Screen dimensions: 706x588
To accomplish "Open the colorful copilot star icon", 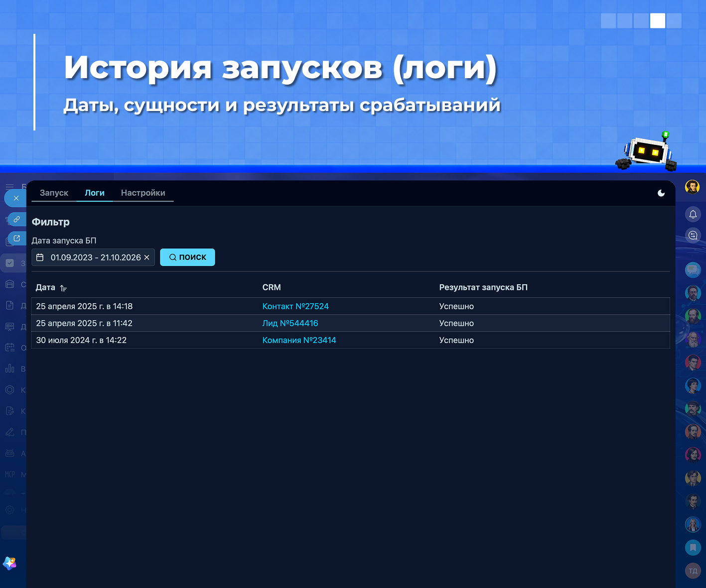I will tap(10, 563).
